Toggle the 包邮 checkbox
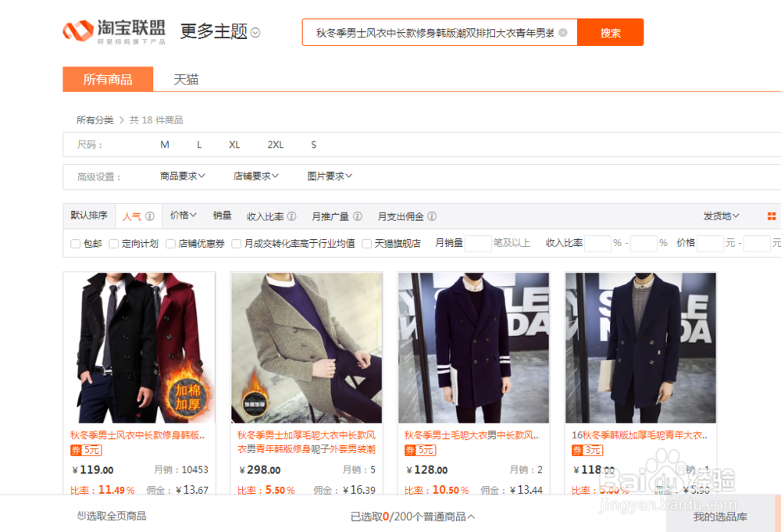Viewport: 781px width, 532px height. (76, 244)
